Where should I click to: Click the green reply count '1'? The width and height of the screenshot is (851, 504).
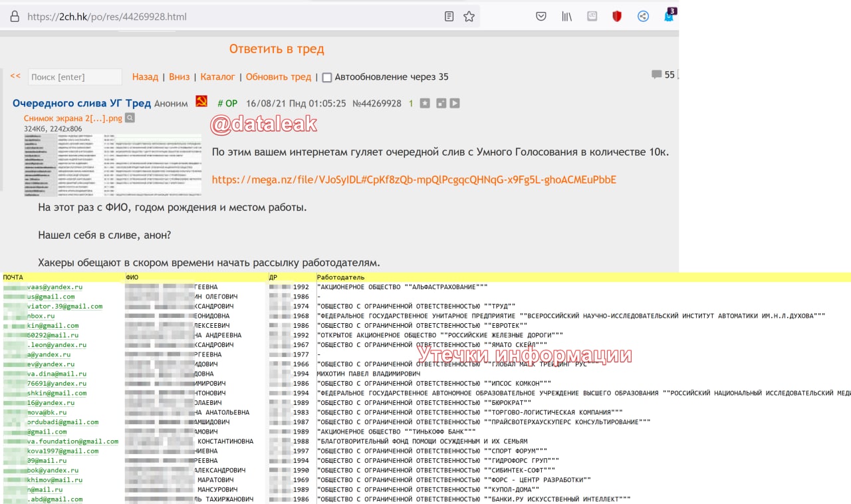411,103
